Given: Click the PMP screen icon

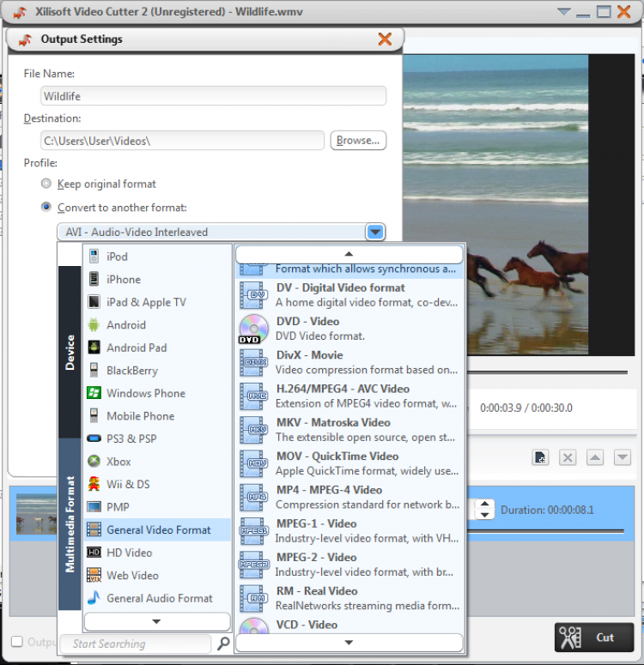Looking at the screenshot, I should pyautogui.click(x=94, y=507).
